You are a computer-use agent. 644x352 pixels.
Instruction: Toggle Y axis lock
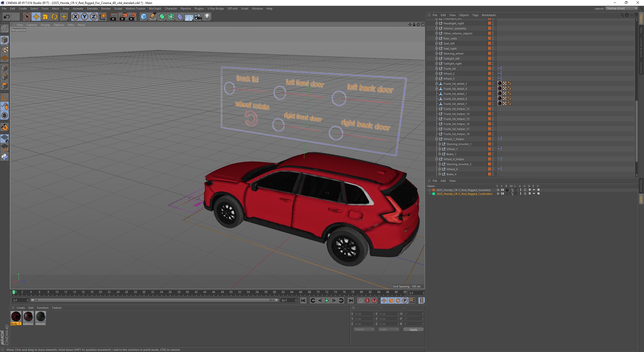pyautogui.click(x=85, y=17)
